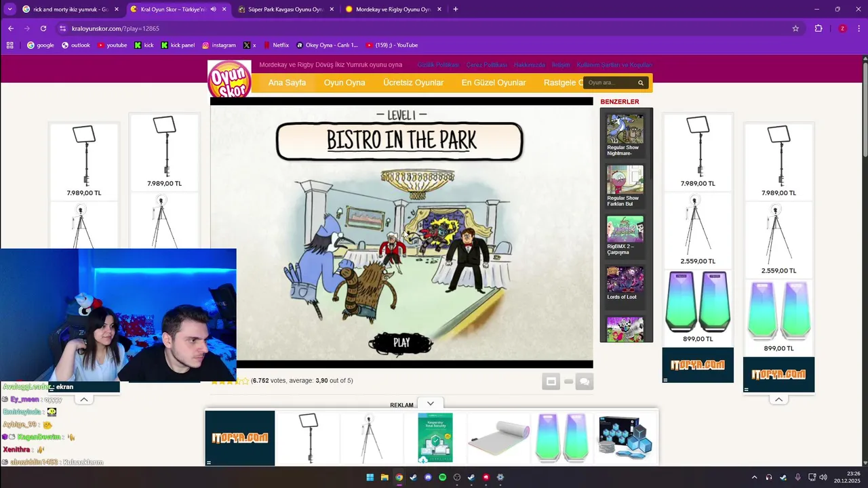
Task: Switch to Mordekay ve Rigby Oyunu tab
Action: tap(393, 9)
